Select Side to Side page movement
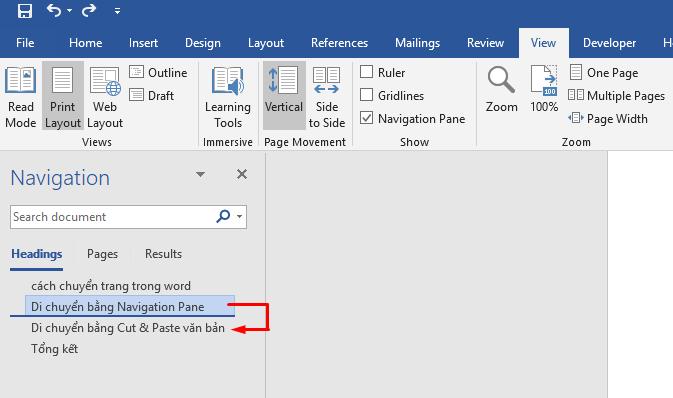 [327, 96]
